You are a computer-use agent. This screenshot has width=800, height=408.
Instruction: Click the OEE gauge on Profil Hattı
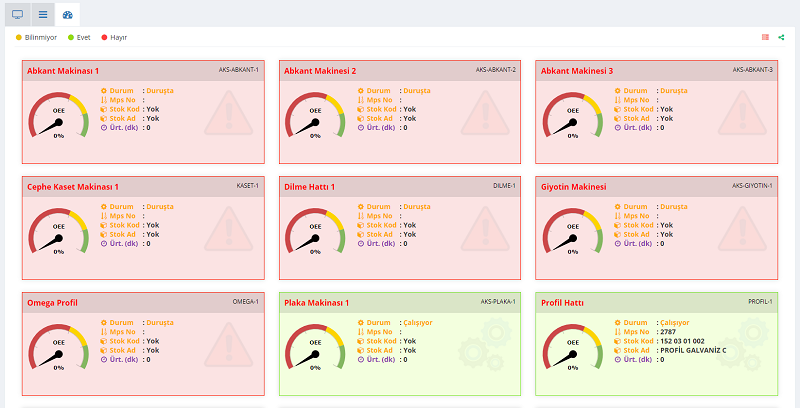point(571,350)
